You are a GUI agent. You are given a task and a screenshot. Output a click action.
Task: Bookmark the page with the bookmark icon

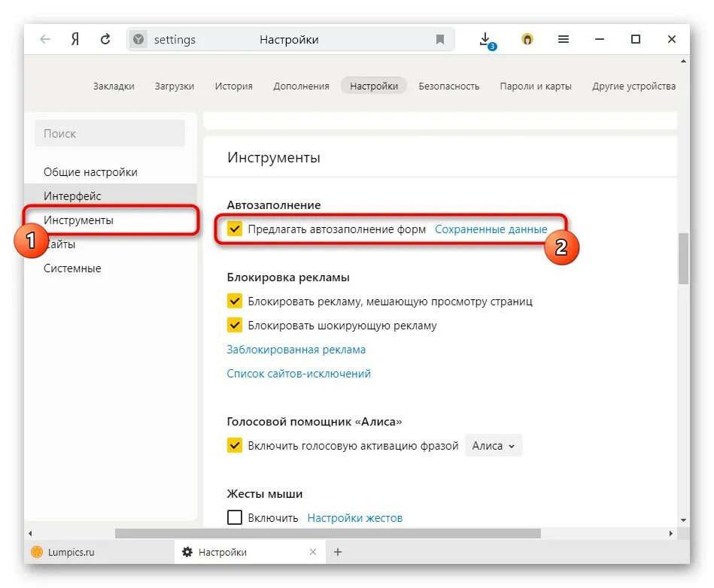[x=440, y=40]
